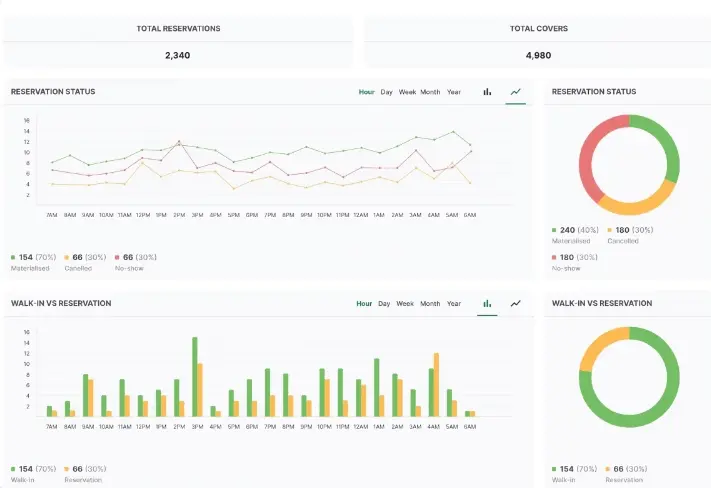
Task: Click the Total Reservations card title
Action: (x=178, y=29)
